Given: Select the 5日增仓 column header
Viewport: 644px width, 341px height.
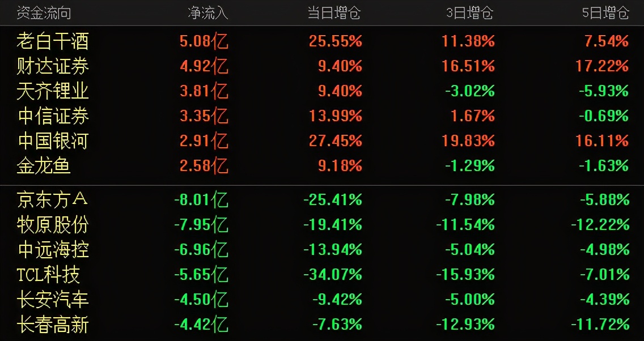Looking at the screenshot, I should pos(605,12).
